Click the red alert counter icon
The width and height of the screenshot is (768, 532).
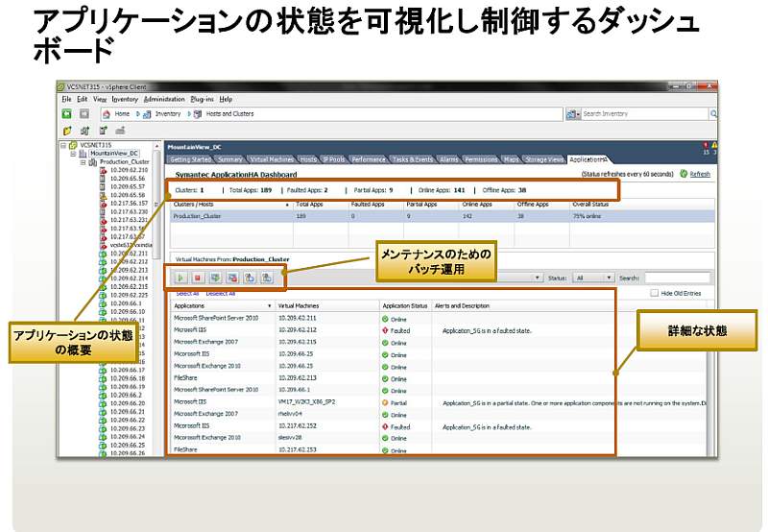pos(706,146)
